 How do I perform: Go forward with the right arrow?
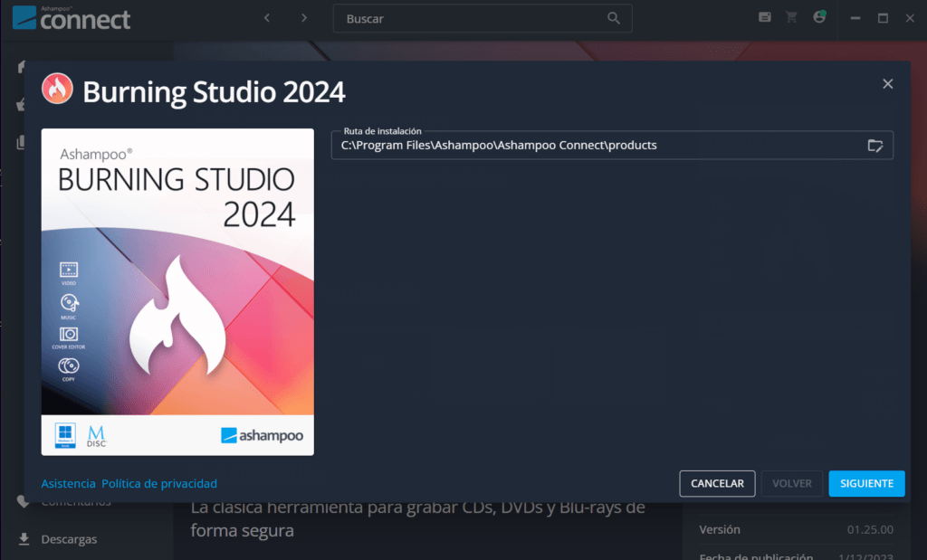(x=304, y=18)
